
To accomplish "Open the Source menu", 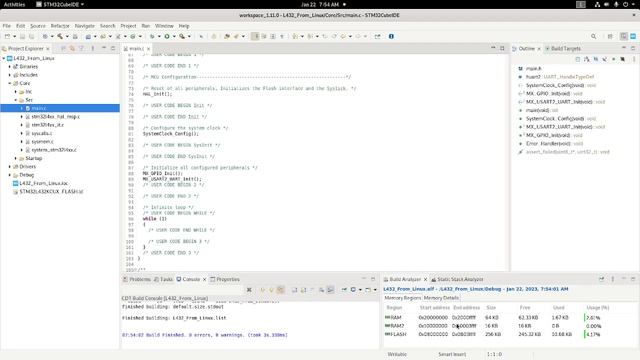I will 38,26.
